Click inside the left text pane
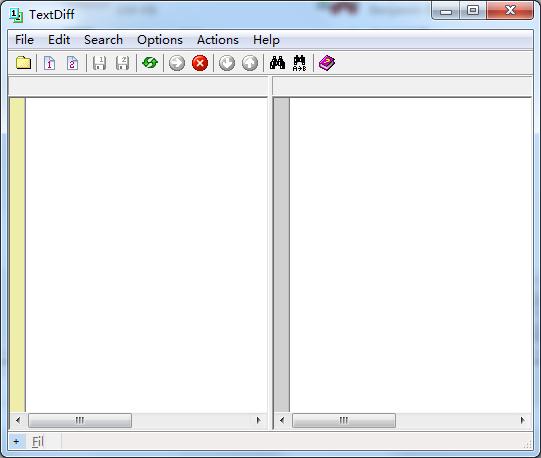 146,255
